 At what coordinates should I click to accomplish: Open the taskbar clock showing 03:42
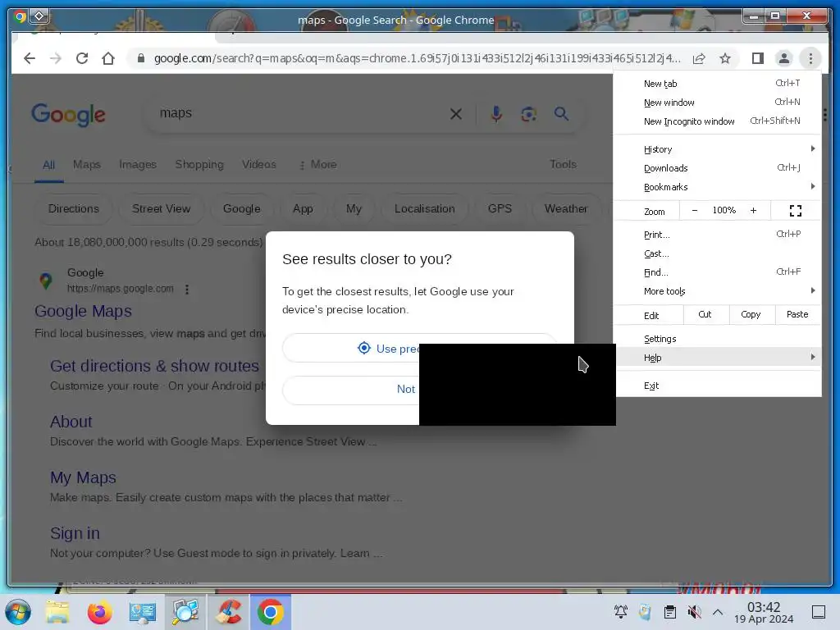point(764,612)
